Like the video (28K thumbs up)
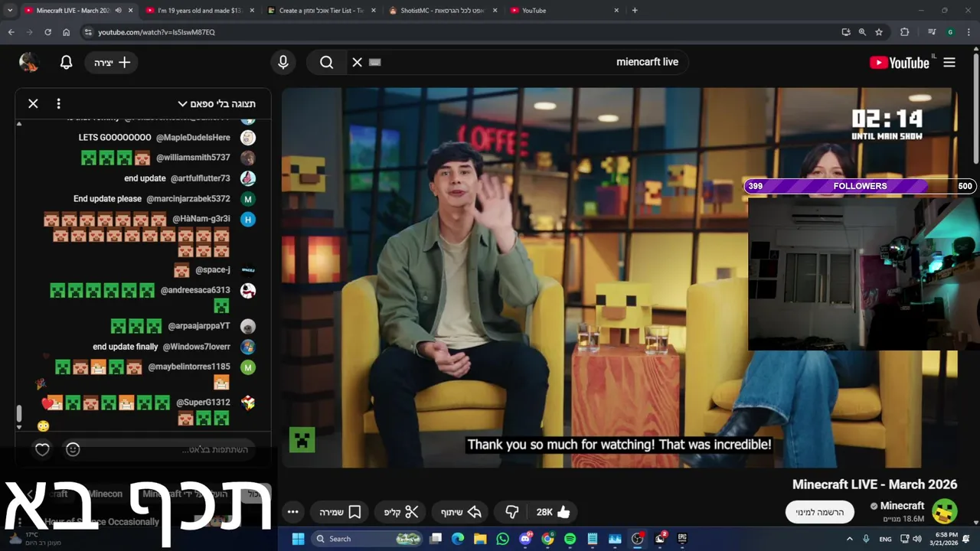Image resolution: width=980 pixels, height=551 pixels. 553,512
